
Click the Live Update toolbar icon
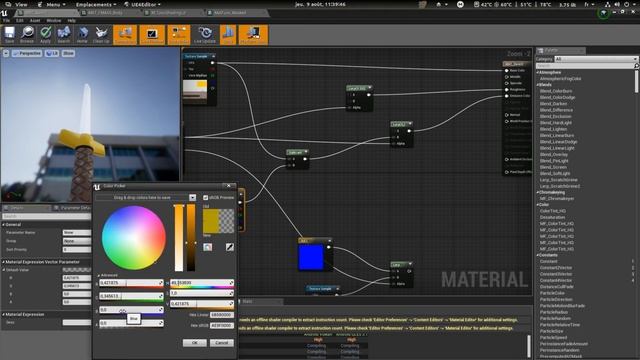click(x=205, y=35)
